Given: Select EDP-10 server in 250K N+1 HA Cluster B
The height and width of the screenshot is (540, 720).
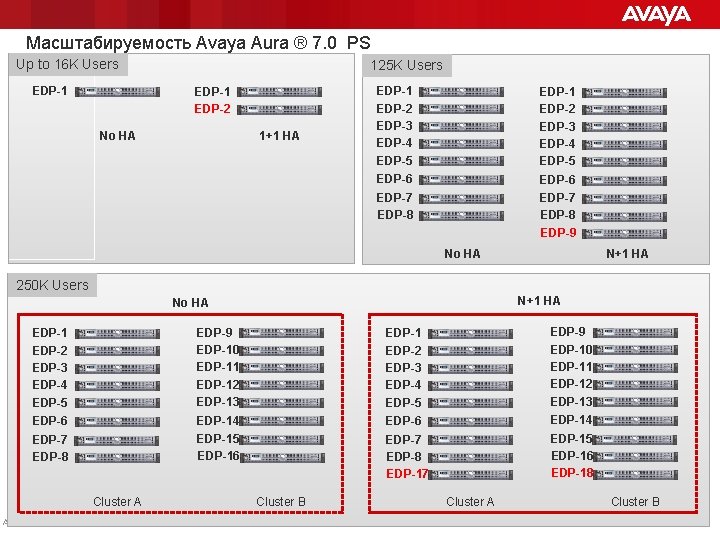Looking at the screenshot, I should (x=635, y=350).
